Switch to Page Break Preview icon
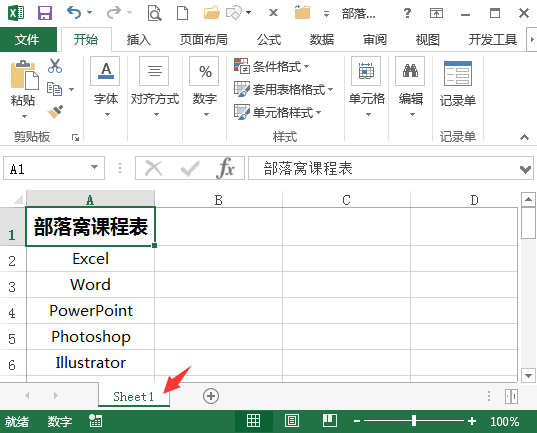The image size is (537, 433). 329,421
